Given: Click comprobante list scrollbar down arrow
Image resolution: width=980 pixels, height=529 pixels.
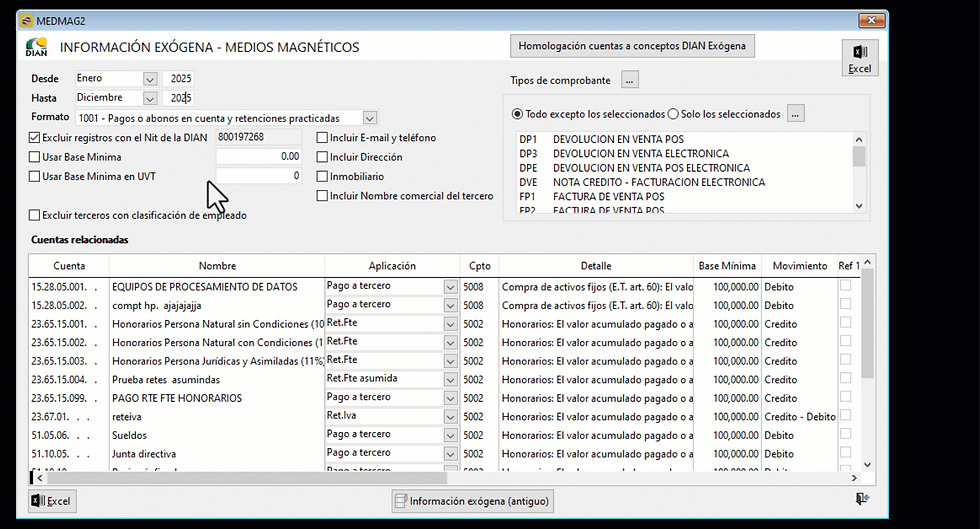Looking at the screenshot, I should 859,206.
